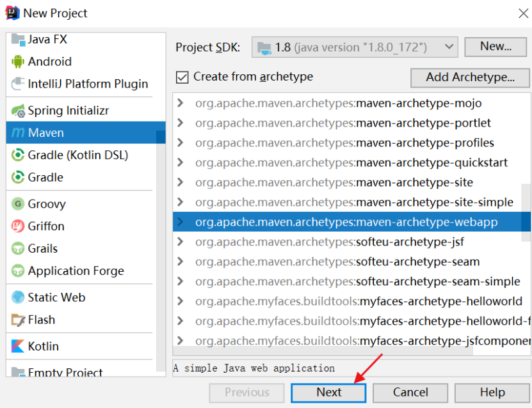The width and height of the screenshot is (532, 408).
Task: Expand the selected maven-archetype-webapp node
Action: point(180,222)
